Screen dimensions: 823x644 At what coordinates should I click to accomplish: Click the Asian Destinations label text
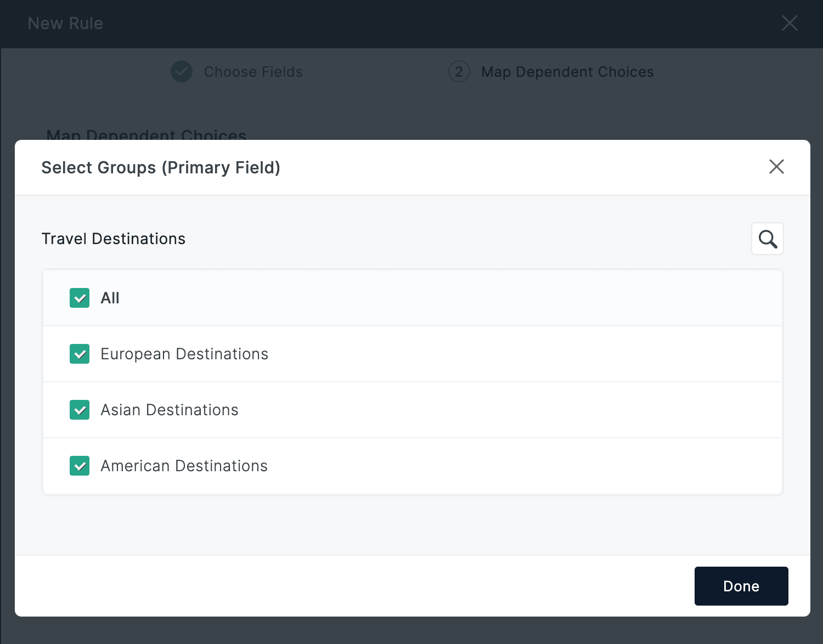click(x=169, y=410)
